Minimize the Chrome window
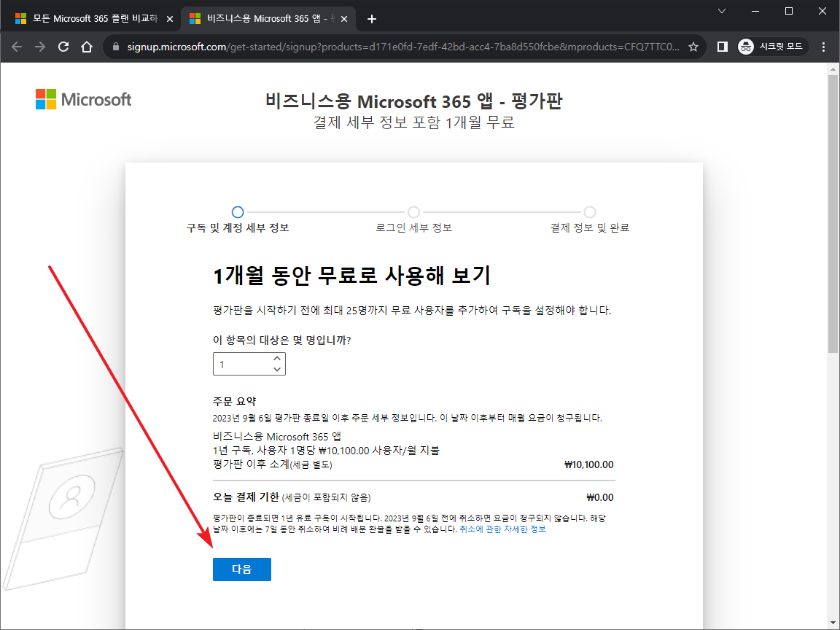840x630 pixels. tap(755, 11)
